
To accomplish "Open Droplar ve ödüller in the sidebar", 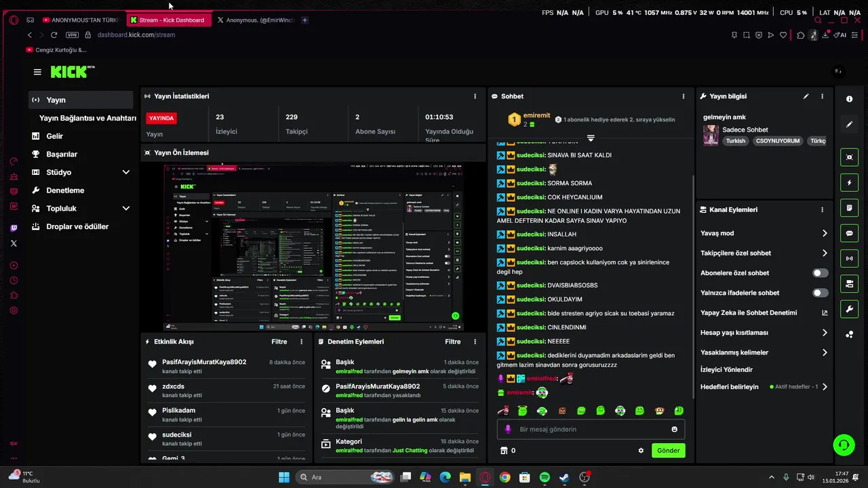I will tap(81, 226).
